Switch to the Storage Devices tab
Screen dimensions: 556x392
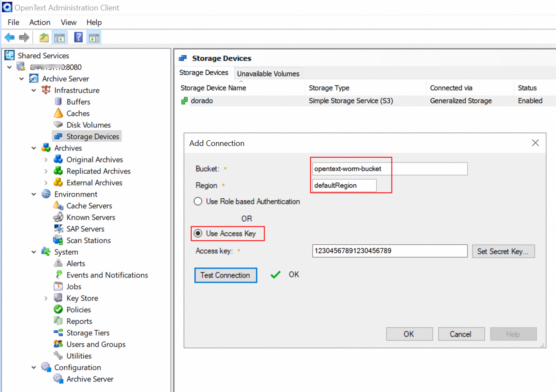204,73
